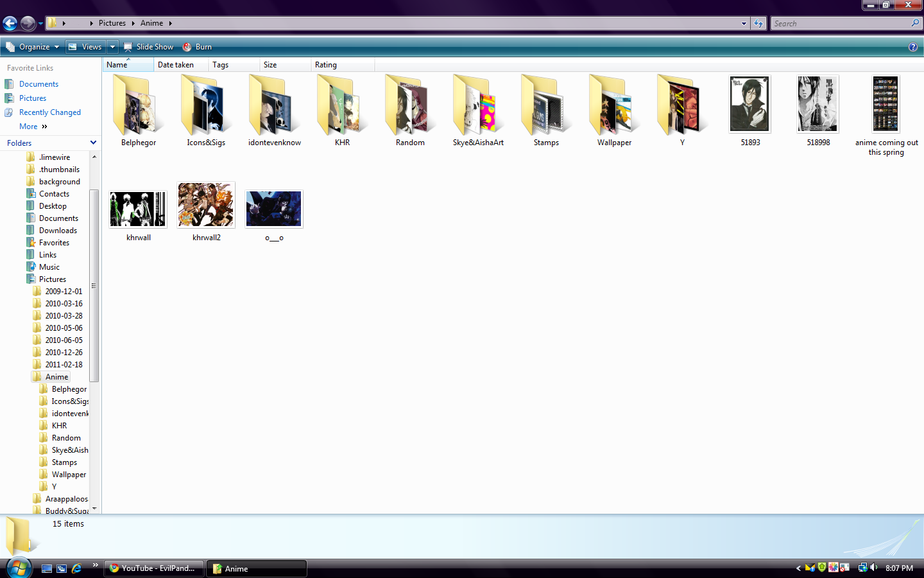Launch Internet Explorer from quick launch
The width and height of the screenshot is (924, 578).
coord(76,568)
